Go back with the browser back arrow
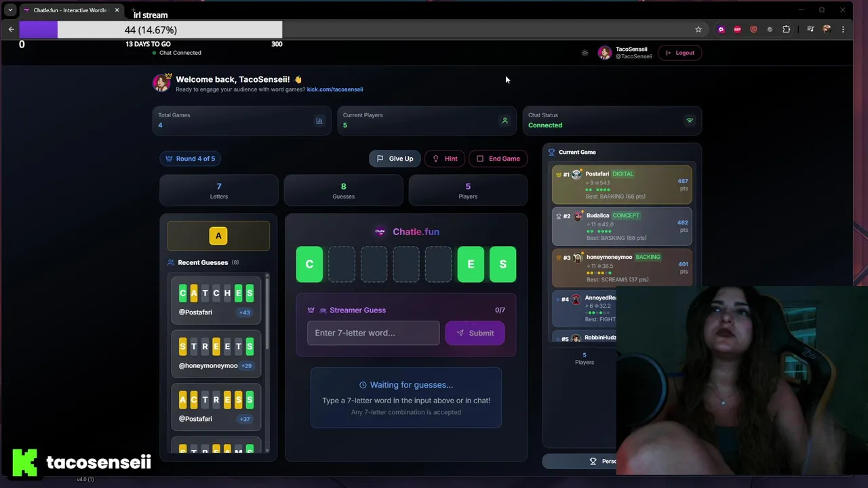Image resolution: width=868 pixels, height=488 pixels. point(11,29)
